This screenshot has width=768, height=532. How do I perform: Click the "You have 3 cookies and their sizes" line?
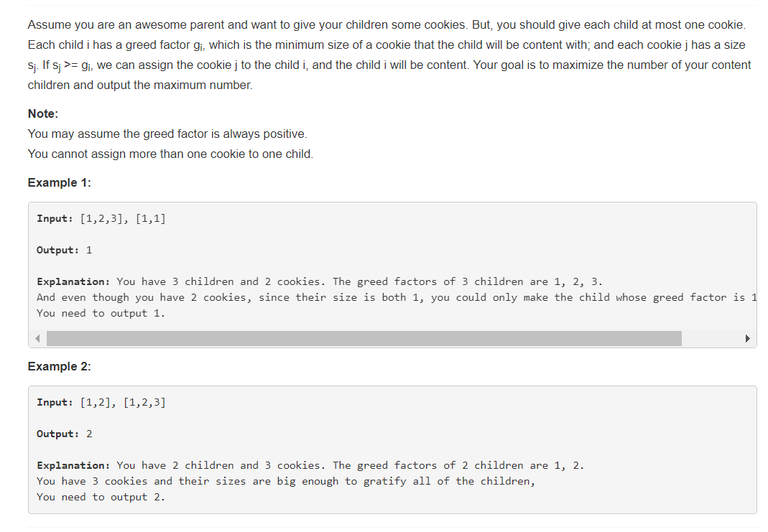[286, 482]
